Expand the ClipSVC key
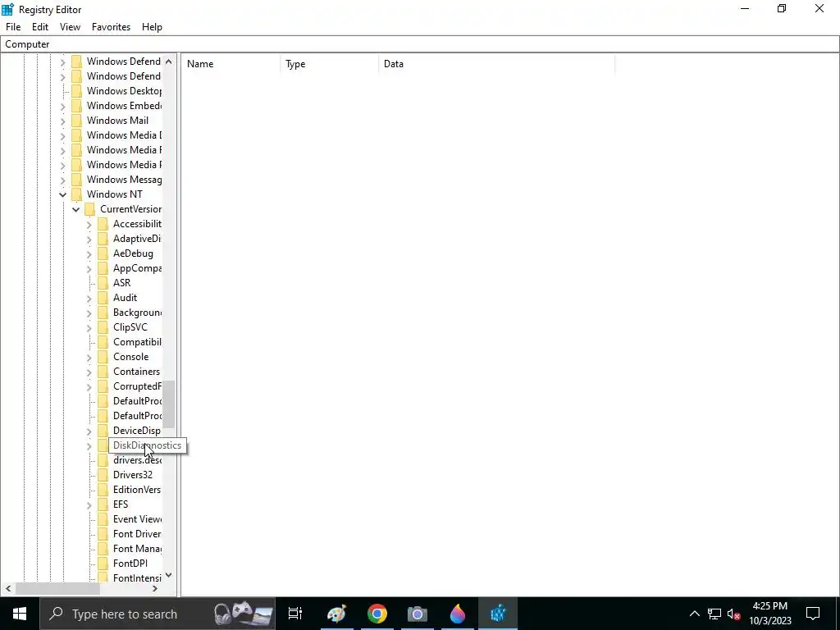840x630 pixels. point(89,328)
